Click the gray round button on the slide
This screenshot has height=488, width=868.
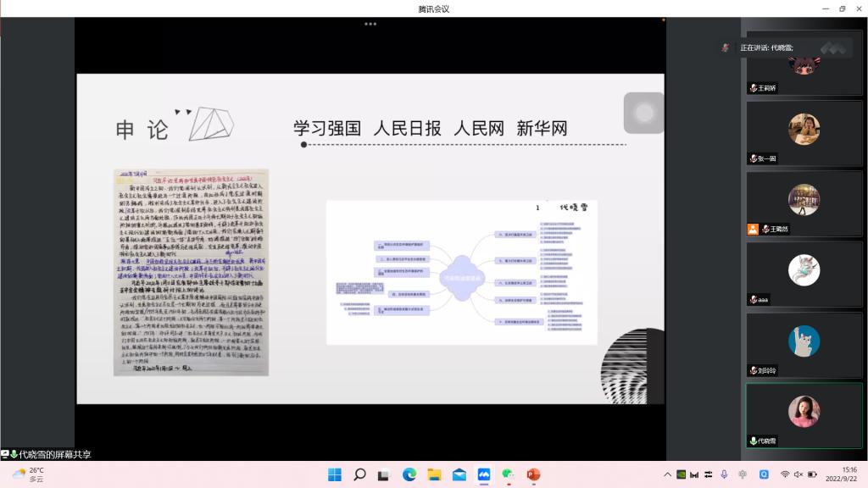(643, 113)
